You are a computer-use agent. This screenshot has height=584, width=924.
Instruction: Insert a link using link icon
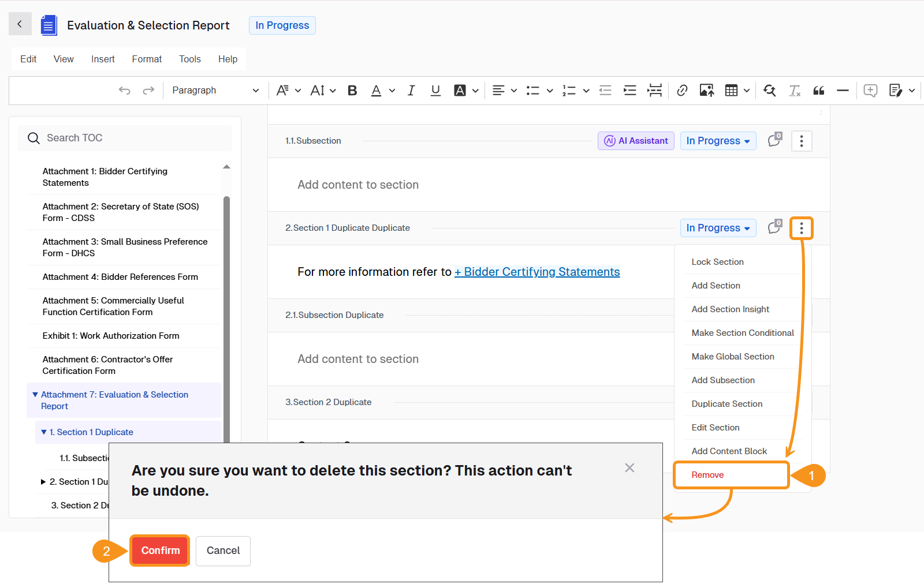(x=682, y=91)
